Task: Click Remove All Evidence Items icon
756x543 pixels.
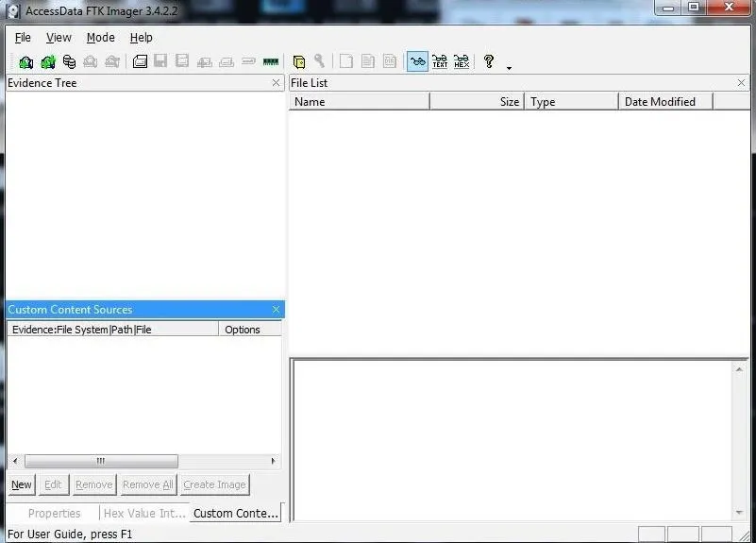Action: point(112,61)
